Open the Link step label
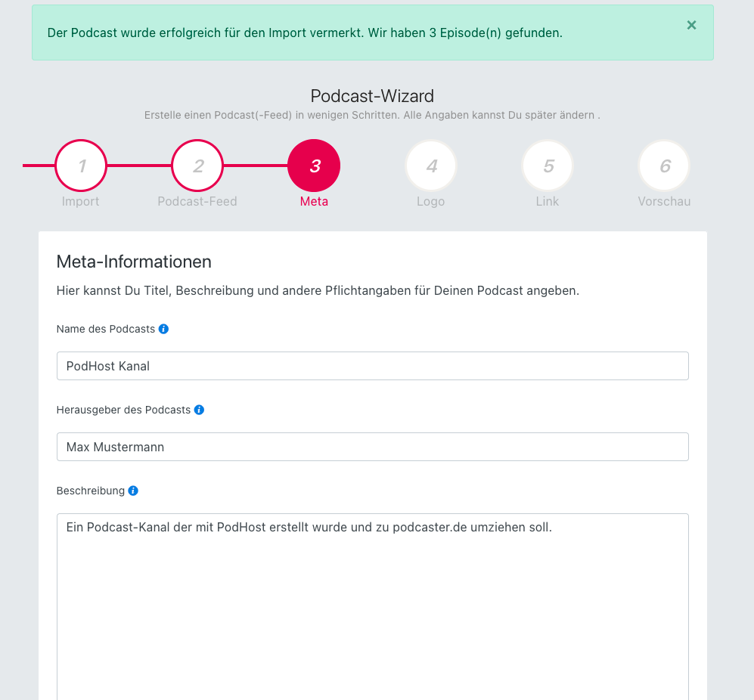754x700 pixels. point(548,201)
